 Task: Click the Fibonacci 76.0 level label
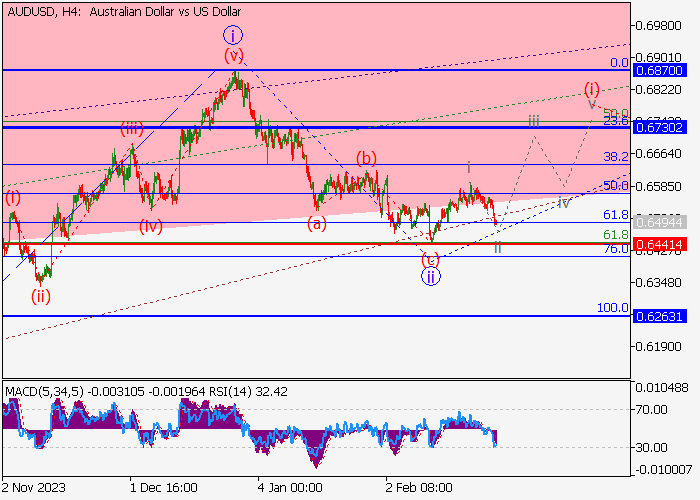[x=616, y=249]
